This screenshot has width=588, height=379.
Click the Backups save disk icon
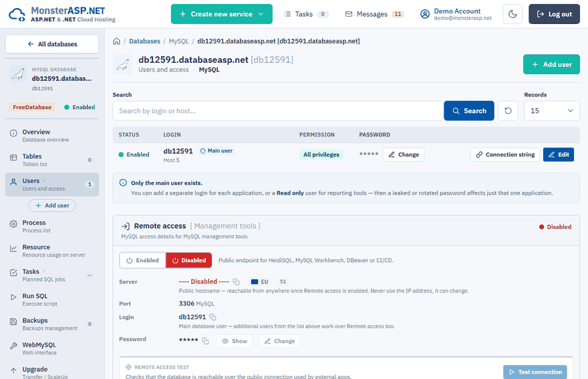(13, 322)
